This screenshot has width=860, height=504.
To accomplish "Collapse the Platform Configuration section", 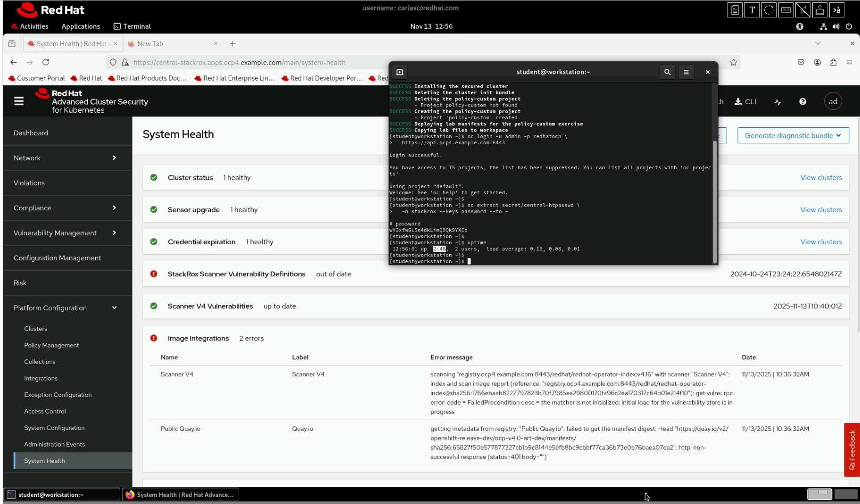I will (x=67, y=308).
